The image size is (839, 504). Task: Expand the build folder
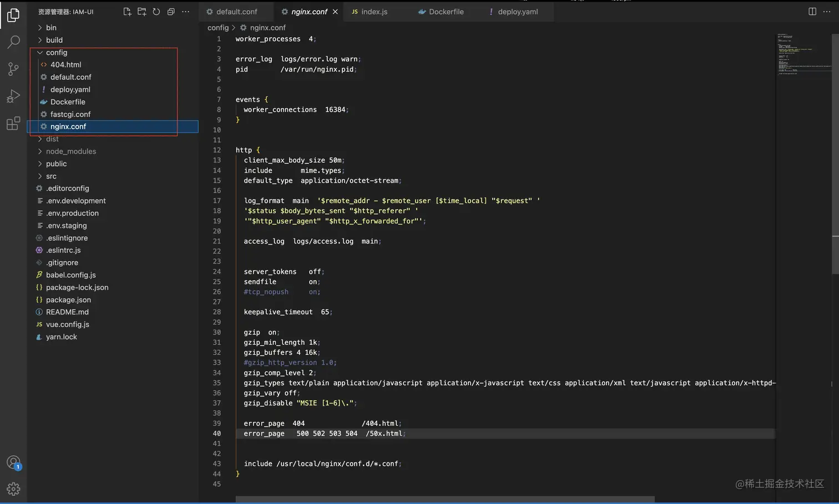[113, 40]
